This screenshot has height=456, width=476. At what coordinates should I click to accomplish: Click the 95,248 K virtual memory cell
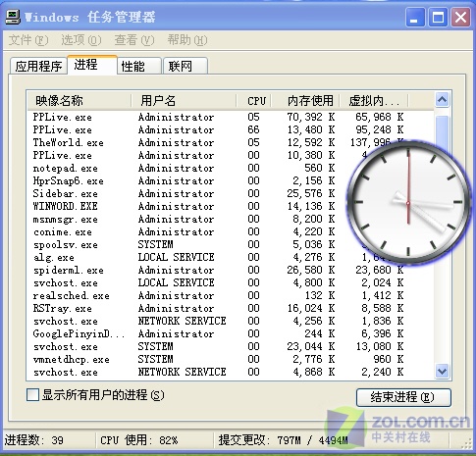(x=380, y=129)
